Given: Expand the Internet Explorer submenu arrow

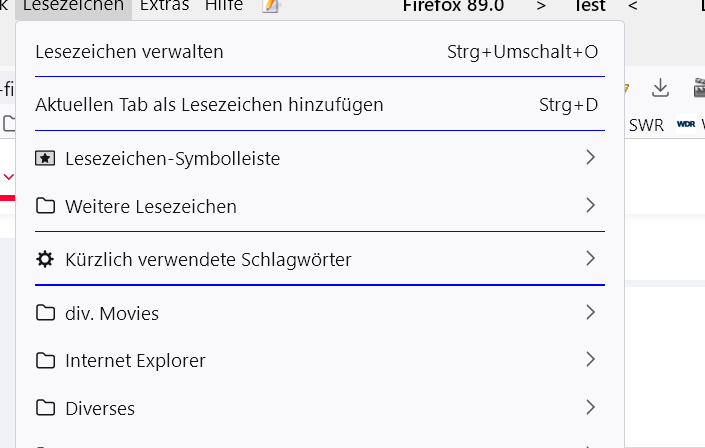Looking at the screenshot, I should pos(590,359).
